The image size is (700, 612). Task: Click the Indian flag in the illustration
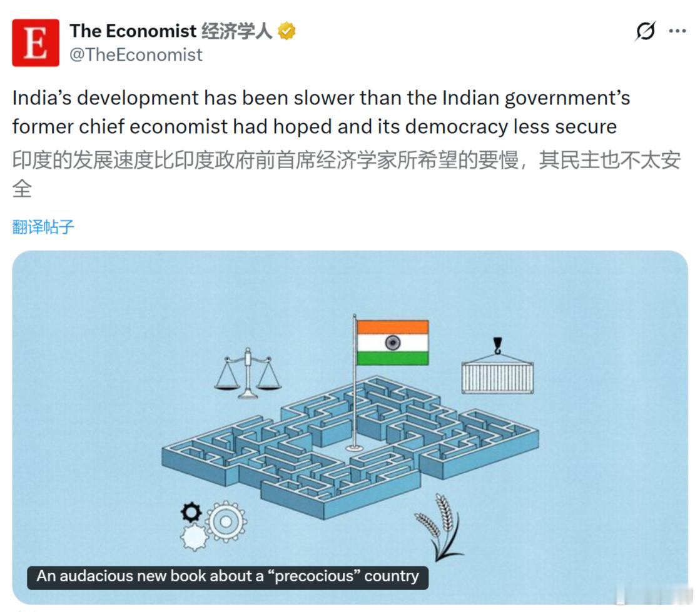coord(392,343)
